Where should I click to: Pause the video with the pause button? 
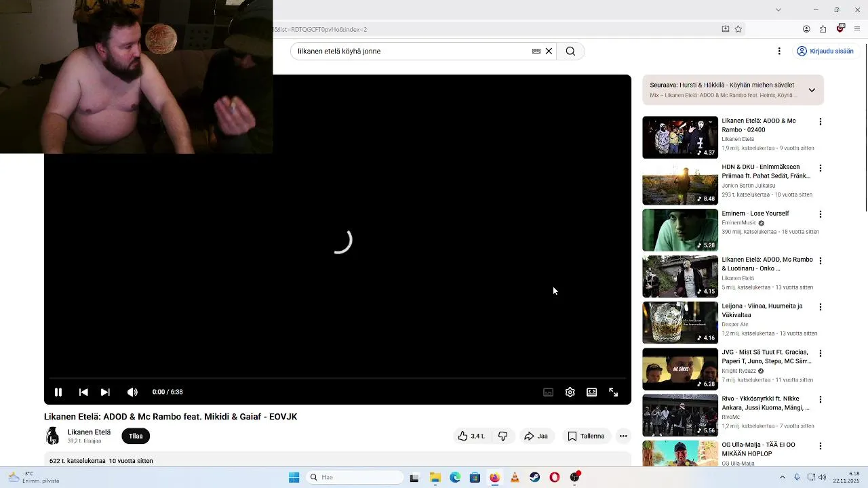58,392
